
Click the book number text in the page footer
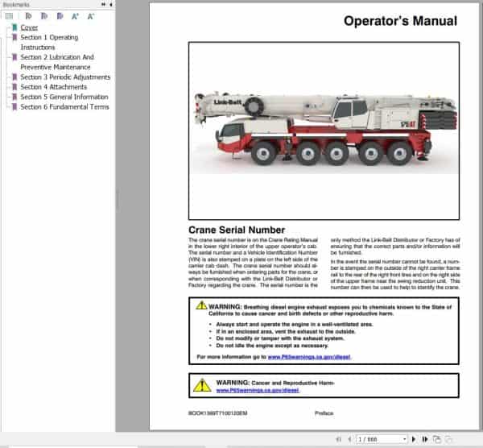click(218, 413)
